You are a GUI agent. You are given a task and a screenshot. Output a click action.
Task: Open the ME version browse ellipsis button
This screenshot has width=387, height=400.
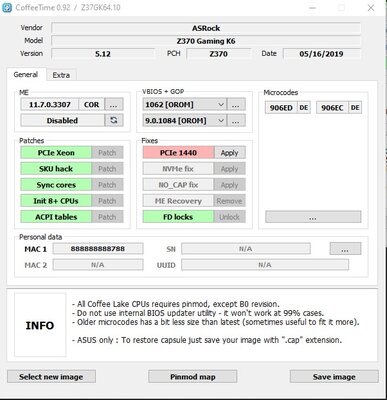tap(114, 105)
